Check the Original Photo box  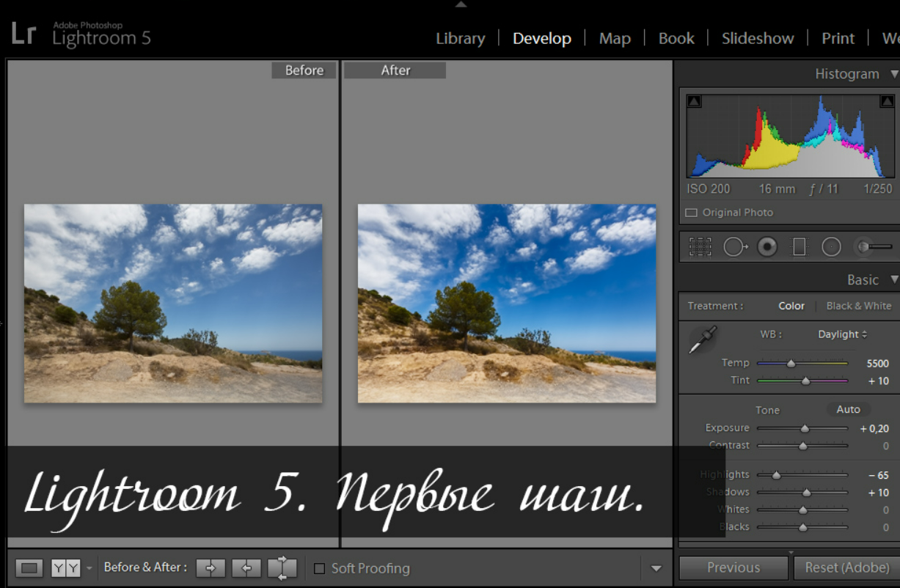(691, 213)
